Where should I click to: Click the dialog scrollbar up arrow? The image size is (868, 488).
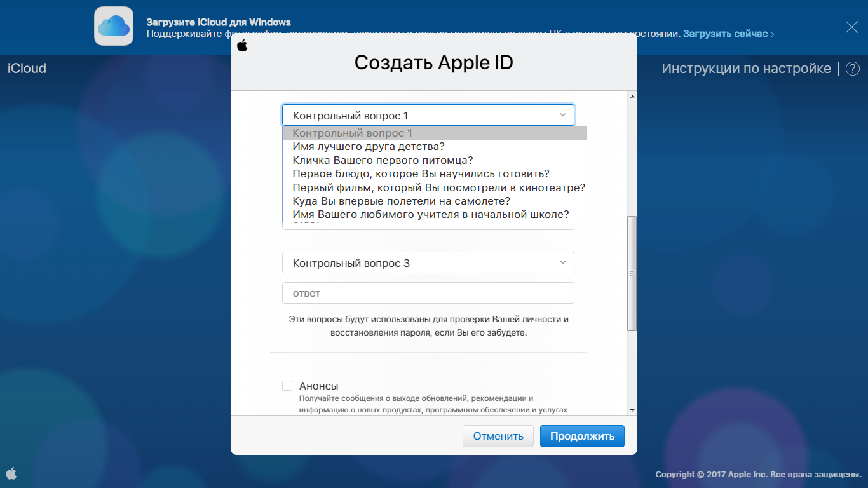[632, 97]
